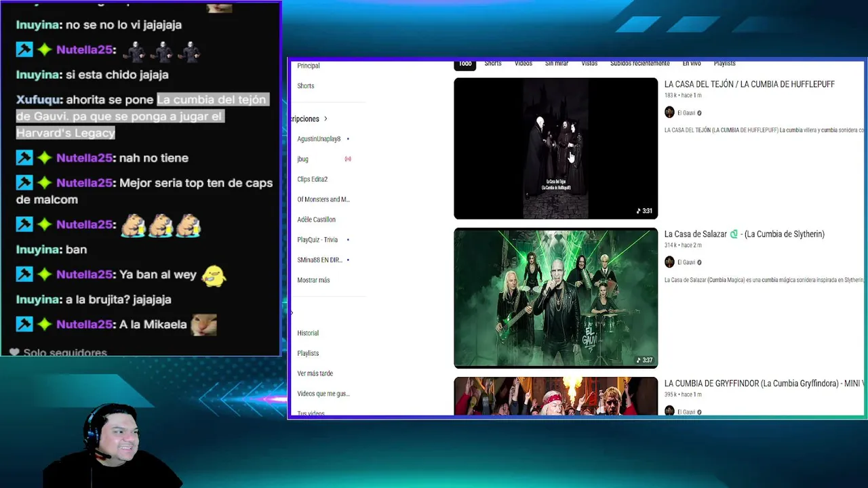Click title La Casa de Salazar (La Cumbia de Slytherin)
Screen dimensions: 868x488
click(745, 235)
